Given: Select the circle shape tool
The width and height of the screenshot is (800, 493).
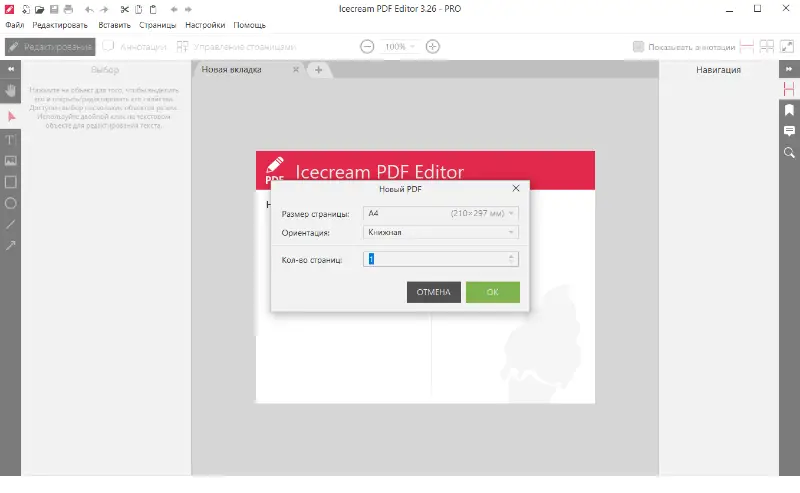Looking at the screenshot, I should click(10, 203).
